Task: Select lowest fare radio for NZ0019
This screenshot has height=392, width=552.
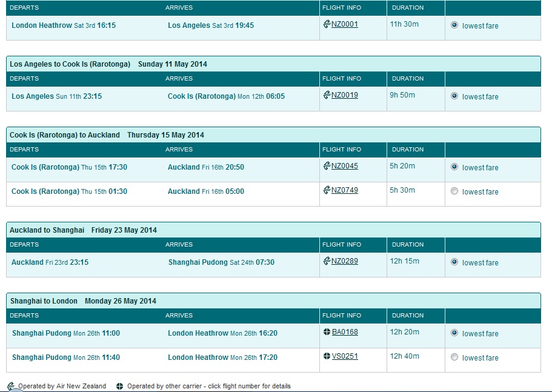Action: (x=454, y=96)
